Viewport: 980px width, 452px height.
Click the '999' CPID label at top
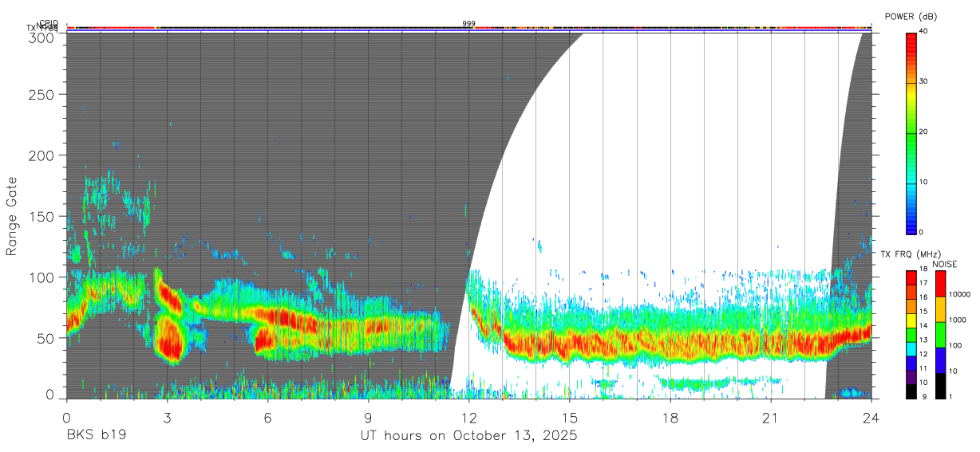(x=468, y=24)
